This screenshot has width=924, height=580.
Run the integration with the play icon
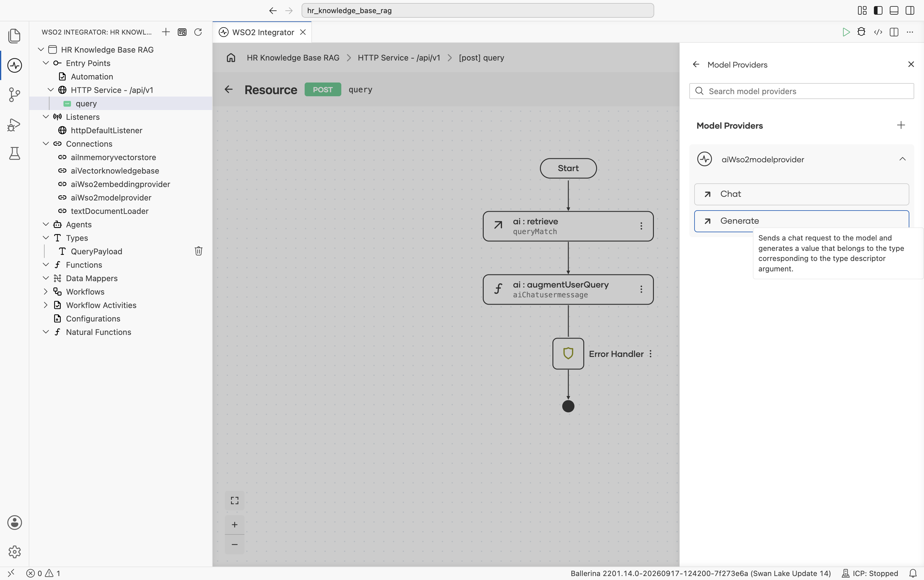pyautogui.click(x=846, y=32)
